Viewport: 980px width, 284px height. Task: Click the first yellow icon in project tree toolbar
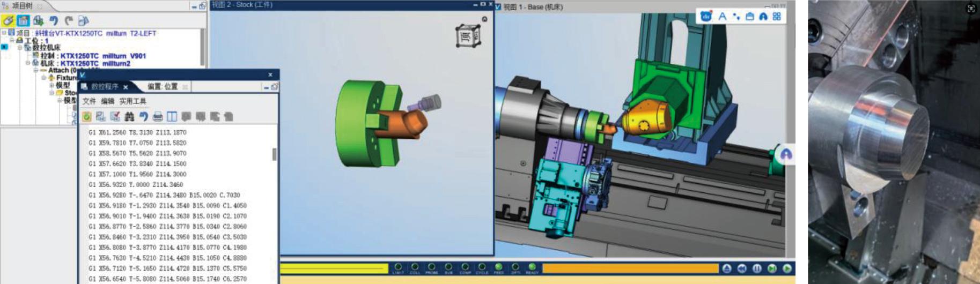click(x=8, y=21)
